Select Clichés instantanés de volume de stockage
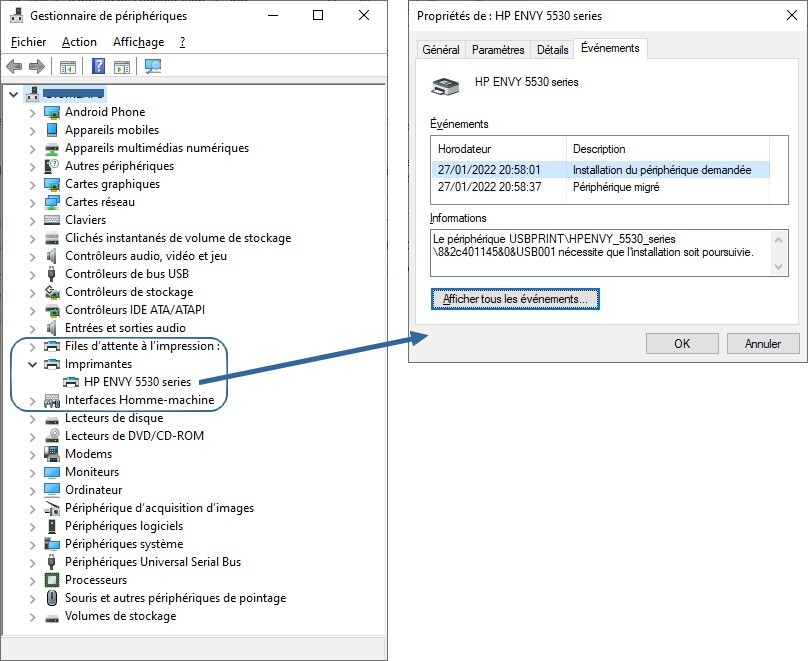808x661 pixels. (178, 238)
